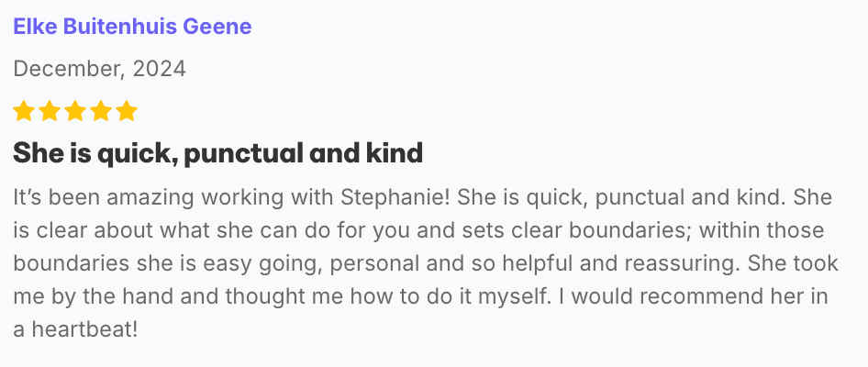The width and height of the screenshot is (868, 367).
Task: Click the year 2024 in the date
Action: tap(159, 69)
